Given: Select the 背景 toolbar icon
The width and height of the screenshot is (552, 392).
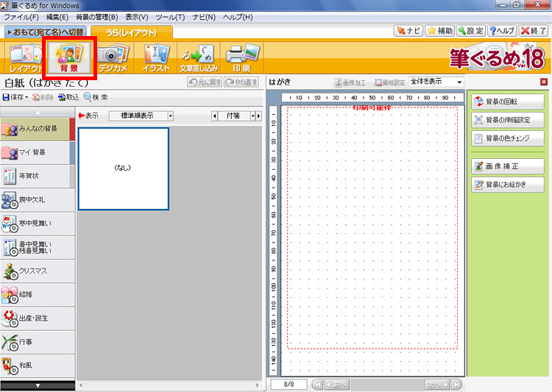Looking at the screenshot, I should 69,58.
